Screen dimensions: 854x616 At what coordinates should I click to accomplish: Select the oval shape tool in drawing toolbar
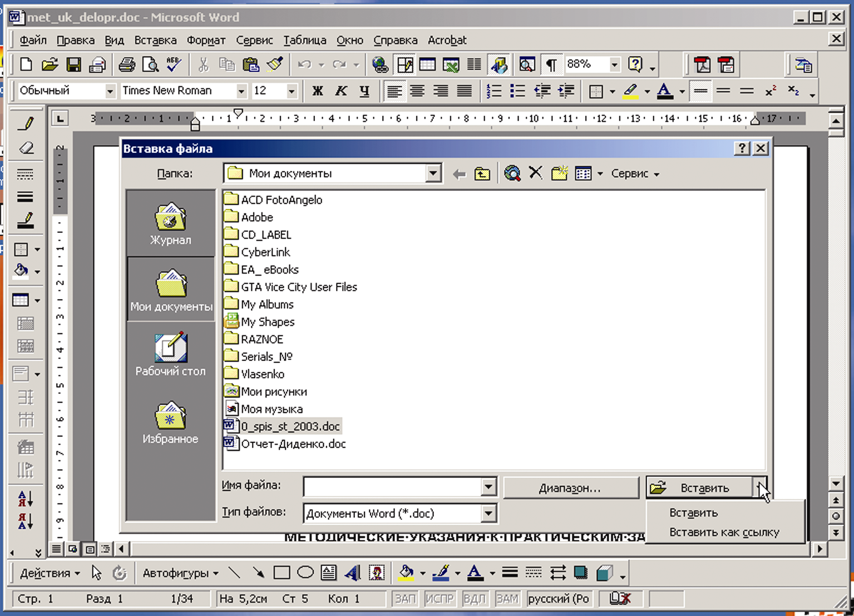click(x=305, y=573)
